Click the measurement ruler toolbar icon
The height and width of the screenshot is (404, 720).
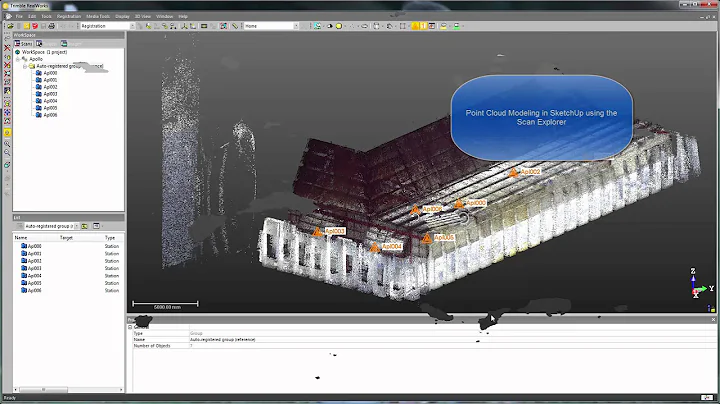(235, 26)
